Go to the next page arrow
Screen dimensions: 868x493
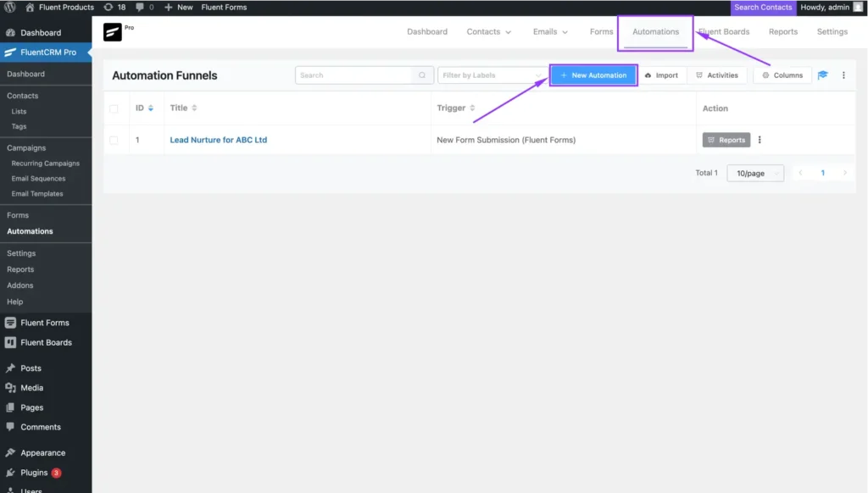(x=845, y=173)
